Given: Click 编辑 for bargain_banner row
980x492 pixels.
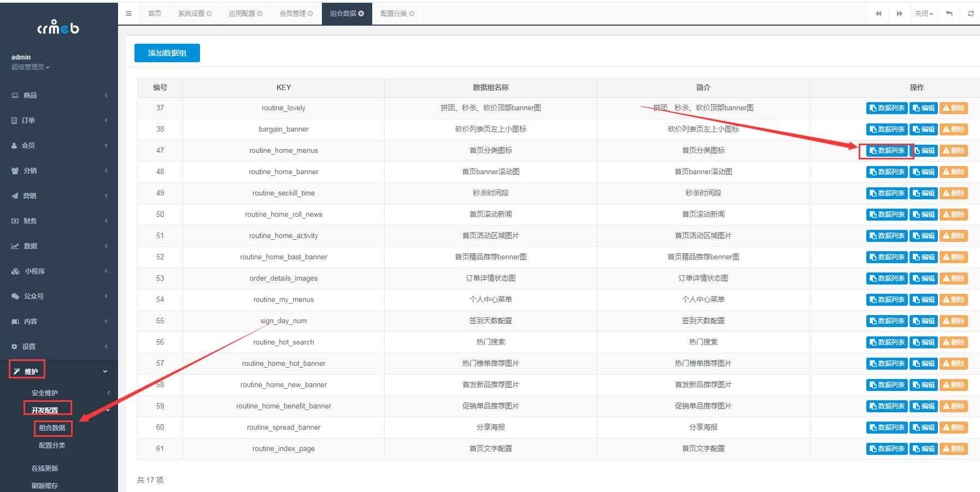Looking at the screenshot, I should click(x=924, y=129).
